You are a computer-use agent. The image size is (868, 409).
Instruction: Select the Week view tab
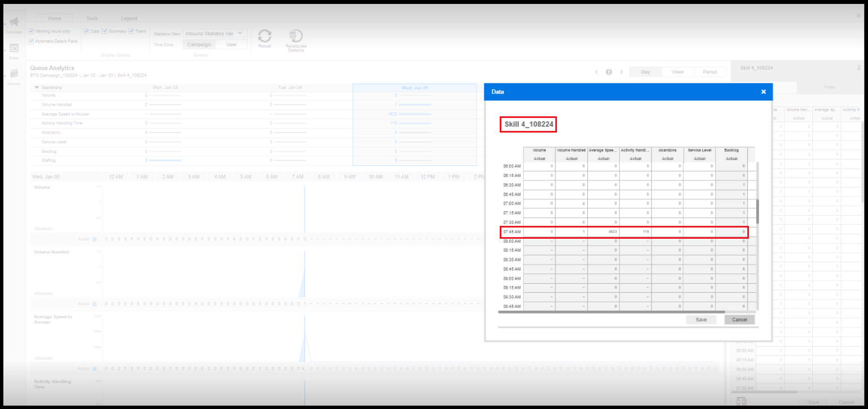[x=678, y=72]
